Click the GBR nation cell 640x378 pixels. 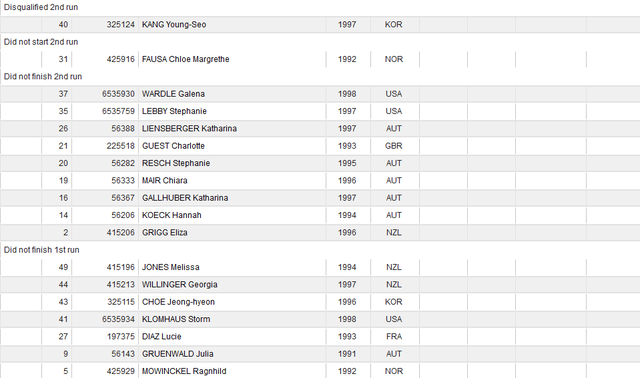pos(393,146)
